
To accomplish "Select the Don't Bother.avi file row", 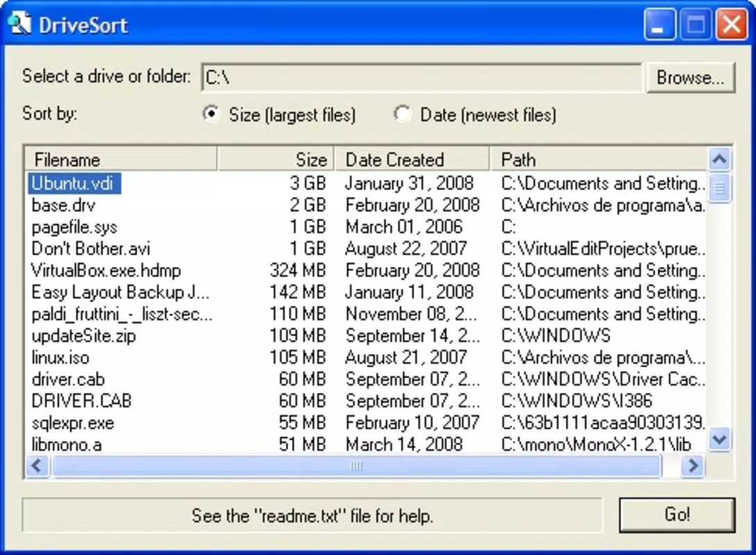I will 365,248.
